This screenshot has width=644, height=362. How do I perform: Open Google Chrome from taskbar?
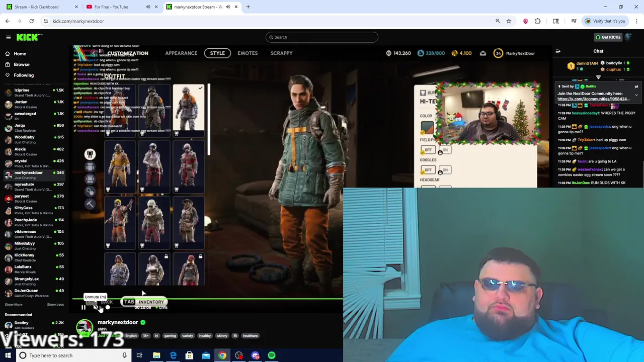click(x=222, y=355)
